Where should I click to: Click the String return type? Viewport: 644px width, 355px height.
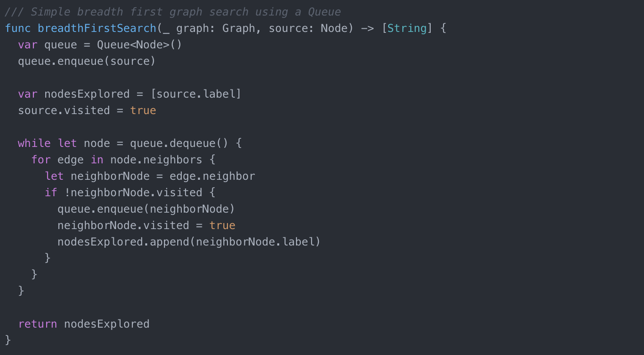pos(407,28)
